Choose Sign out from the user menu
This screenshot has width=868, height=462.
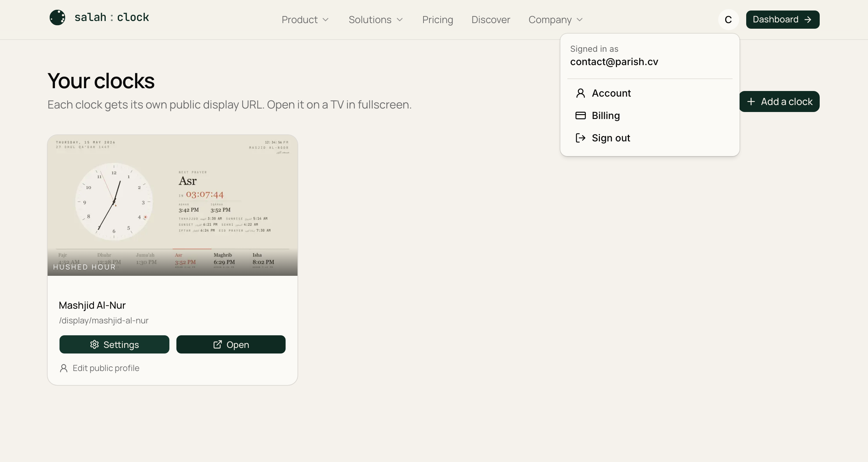point(650,138)
